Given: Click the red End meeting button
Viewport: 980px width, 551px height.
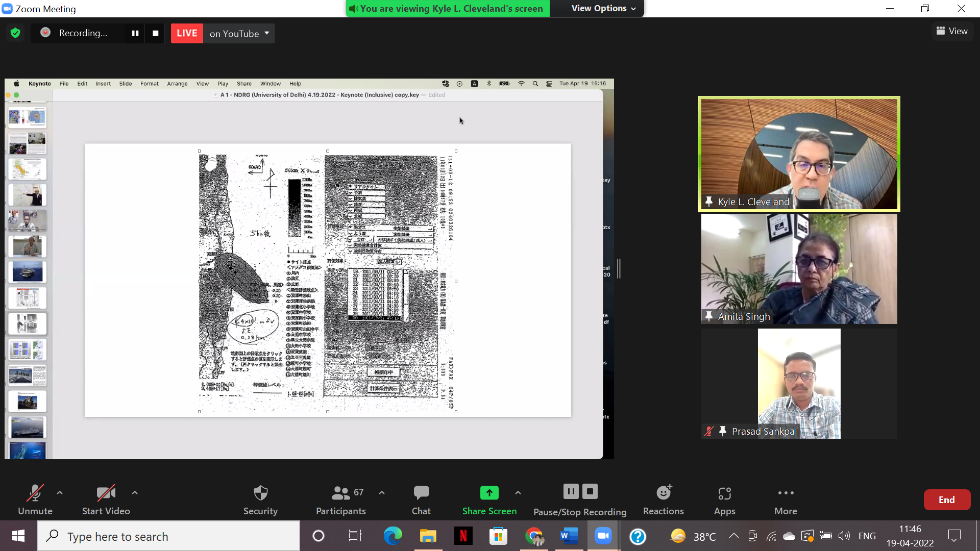Looking at the screenshot, I should [946, 500].
